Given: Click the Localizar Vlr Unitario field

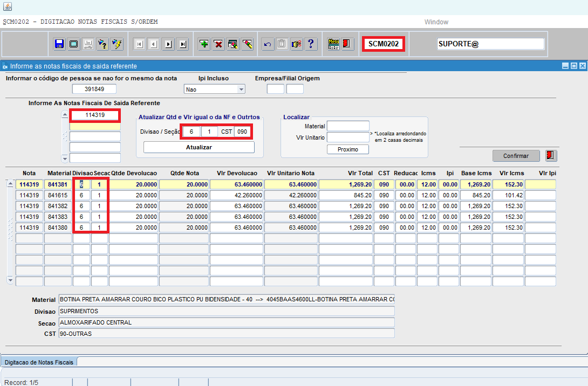Looking at the screenshot, I should (348, 137).
